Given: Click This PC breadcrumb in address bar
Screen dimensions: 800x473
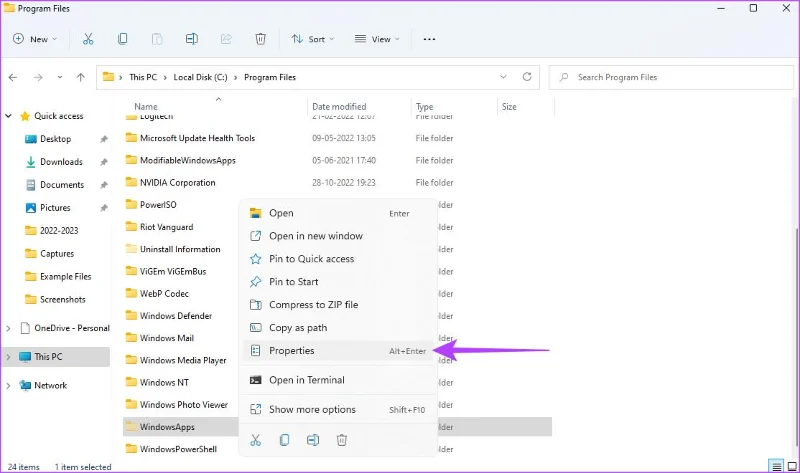Looking at the screenshot, I should (x=143, y=77).
